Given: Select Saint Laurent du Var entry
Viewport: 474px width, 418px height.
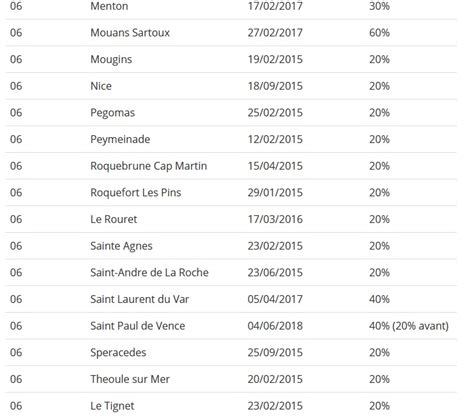Looking at the screenshot, I should (139, 299).
